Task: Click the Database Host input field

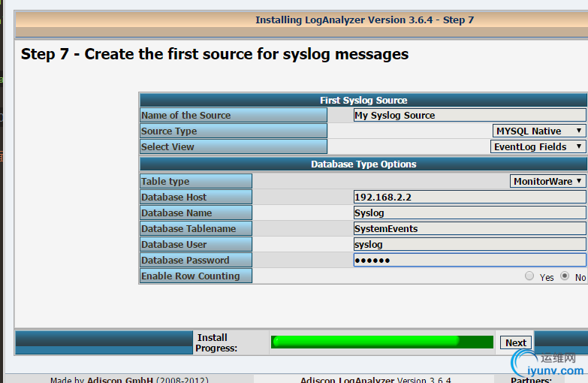Action: click(x=470, y=197)
